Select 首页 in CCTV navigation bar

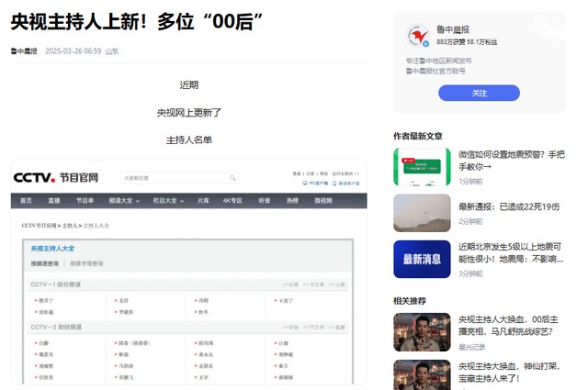coord(26,201)
